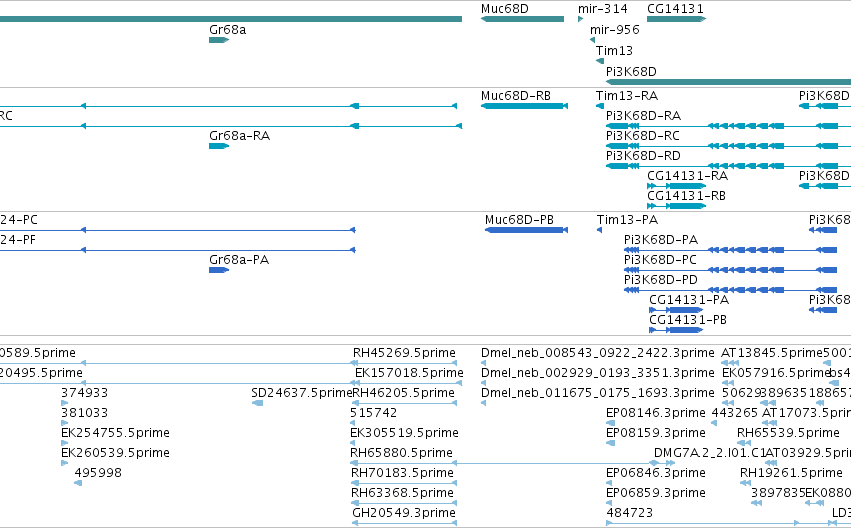Open the CG14131 gene feature

(x=676, y=19)
